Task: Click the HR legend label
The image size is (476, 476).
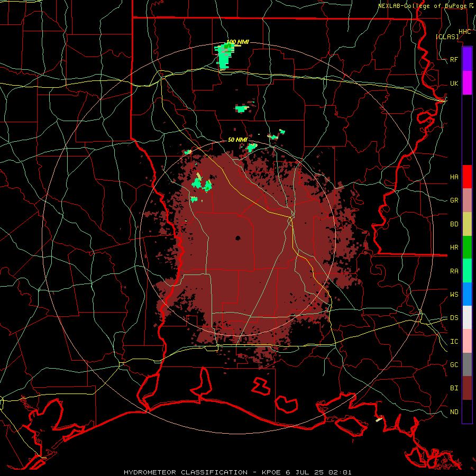Action: [454, 248]
